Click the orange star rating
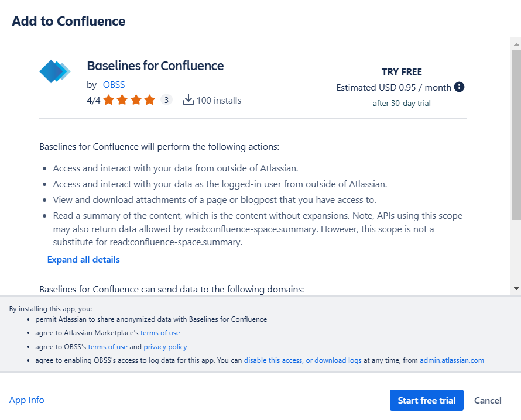 click(129, 100)
